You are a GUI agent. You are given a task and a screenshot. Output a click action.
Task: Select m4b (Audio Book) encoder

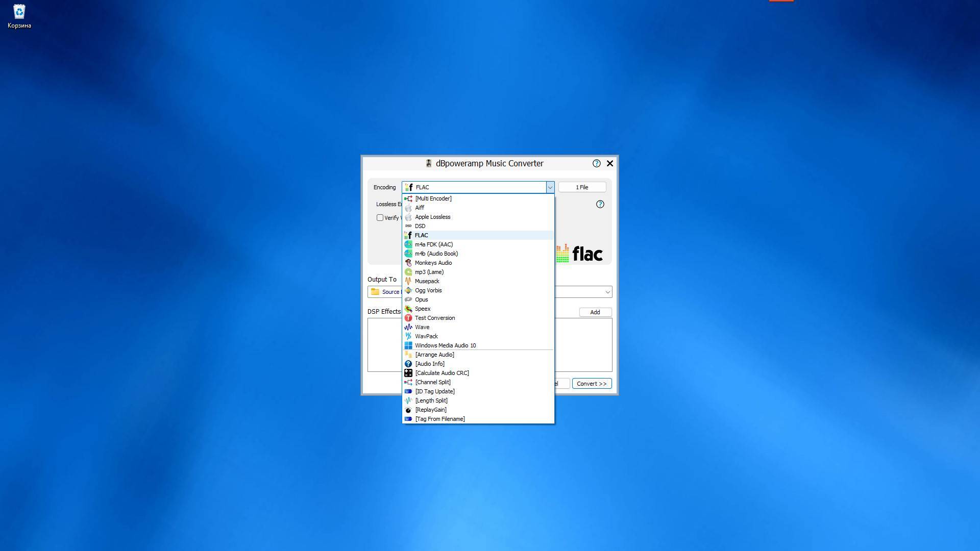478,254
